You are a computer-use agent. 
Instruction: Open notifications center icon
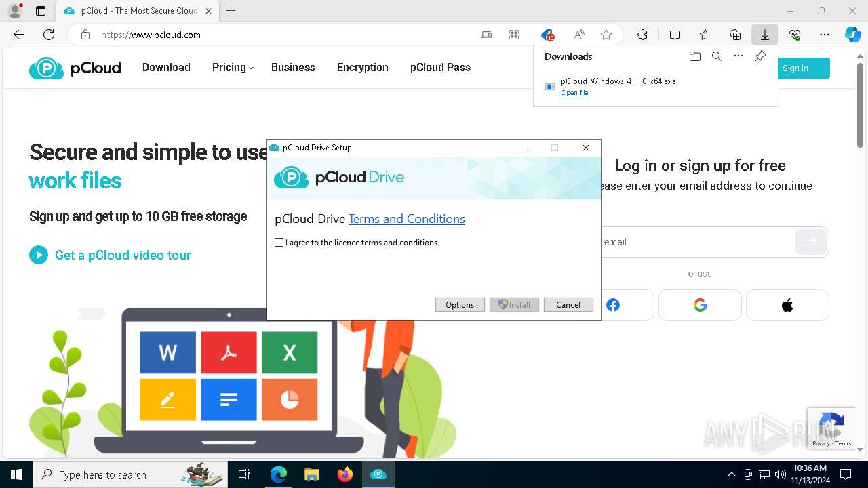click(846, 474)
